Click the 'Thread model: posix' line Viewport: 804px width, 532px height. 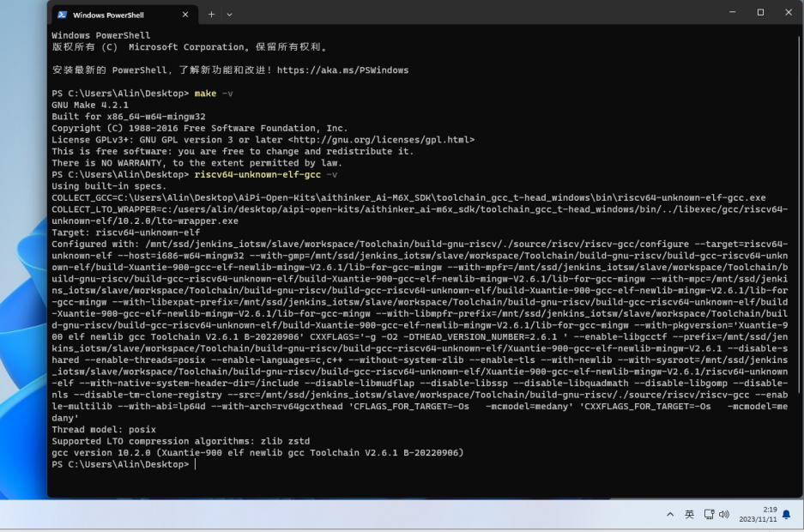(x=104, y=430)
